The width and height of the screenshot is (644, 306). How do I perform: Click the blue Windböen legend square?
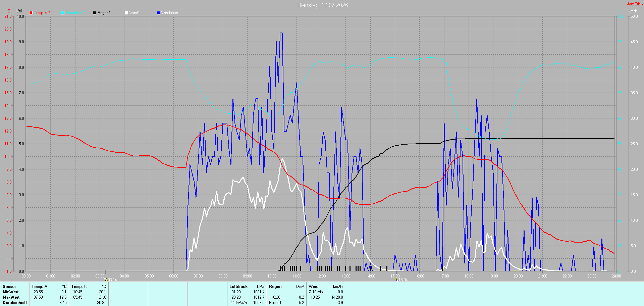pos(158,13)
